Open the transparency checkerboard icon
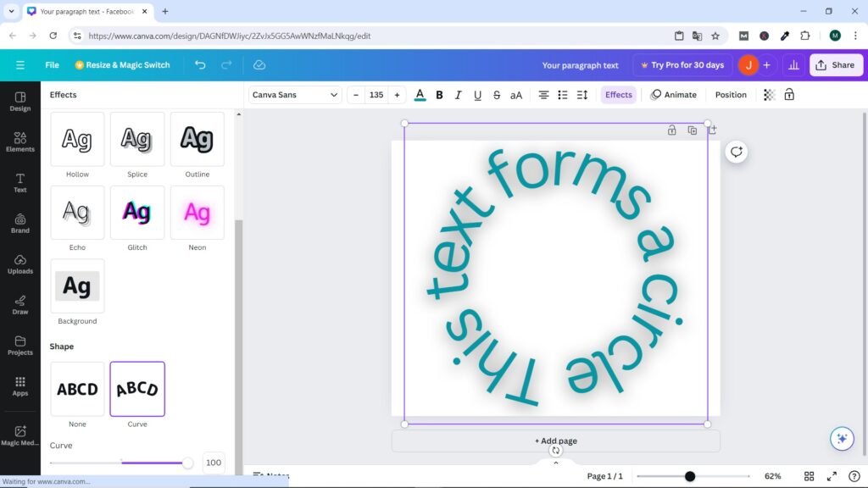868x488 pixels. click(769, 95)
